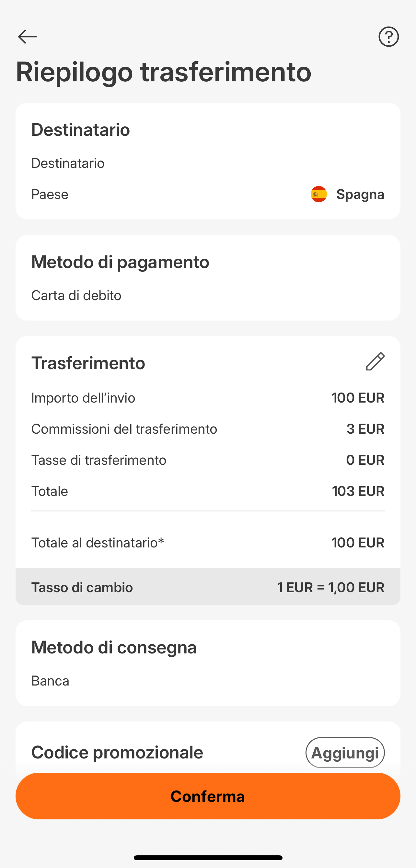Tap the Metodo di consegna heading
Image resolution: width=416 pixels, height=868 pixels.
[114, 647]
